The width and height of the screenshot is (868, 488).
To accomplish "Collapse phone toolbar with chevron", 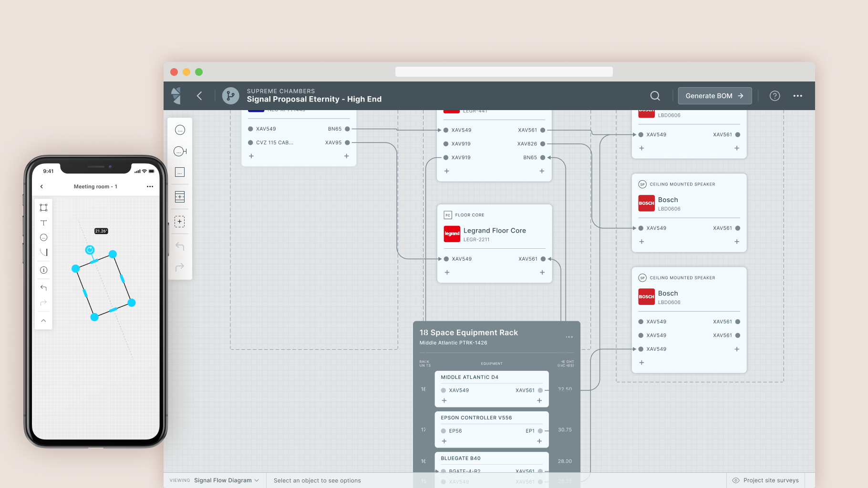I will [x=43, y=321].
